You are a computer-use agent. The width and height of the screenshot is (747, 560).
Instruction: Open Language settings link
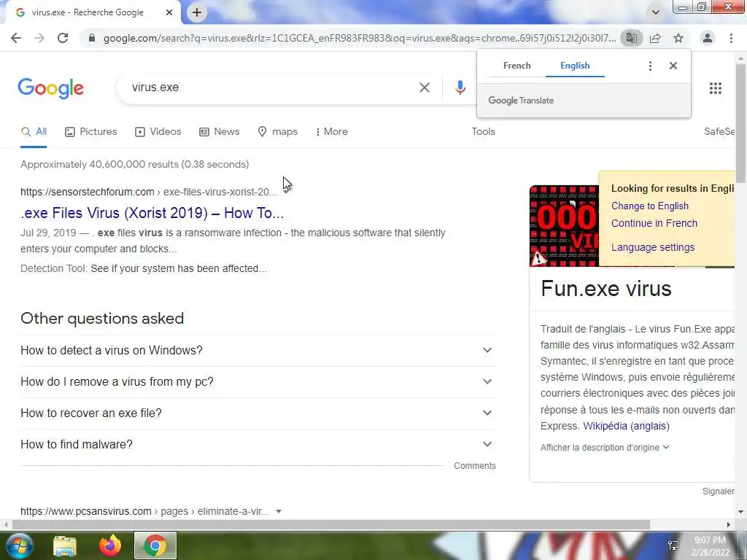point(653,248)
